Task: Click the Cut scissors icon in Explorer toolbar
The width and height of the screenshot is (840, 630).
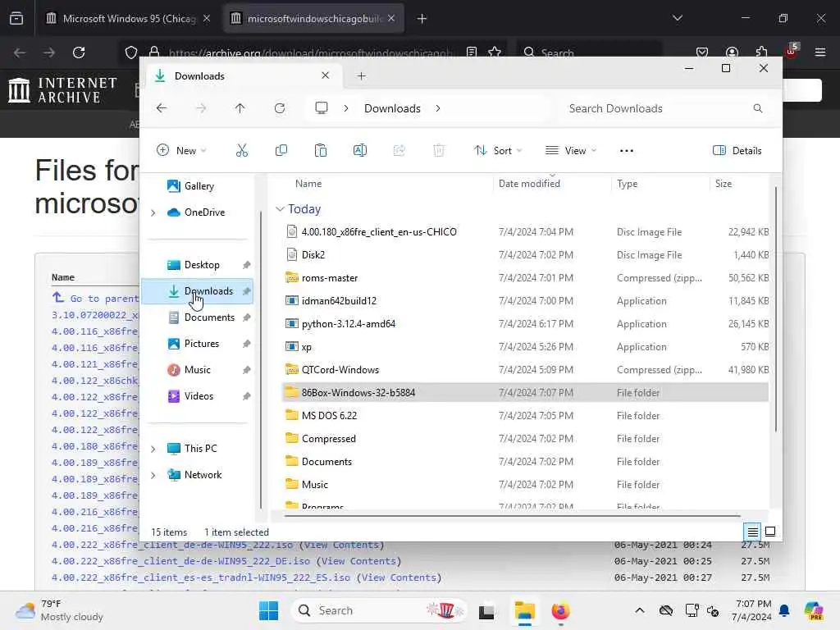Action: pos(242,151)
